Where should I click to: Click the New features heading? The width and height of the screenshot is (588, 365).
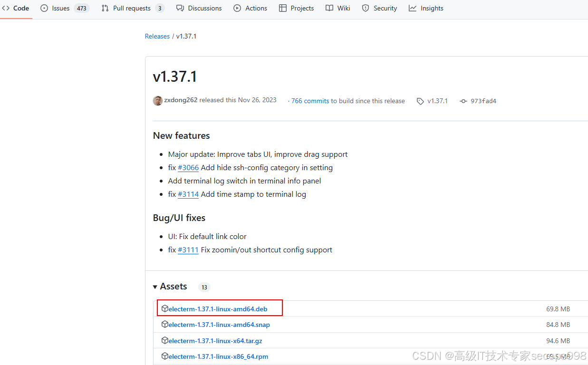[182, 136]
